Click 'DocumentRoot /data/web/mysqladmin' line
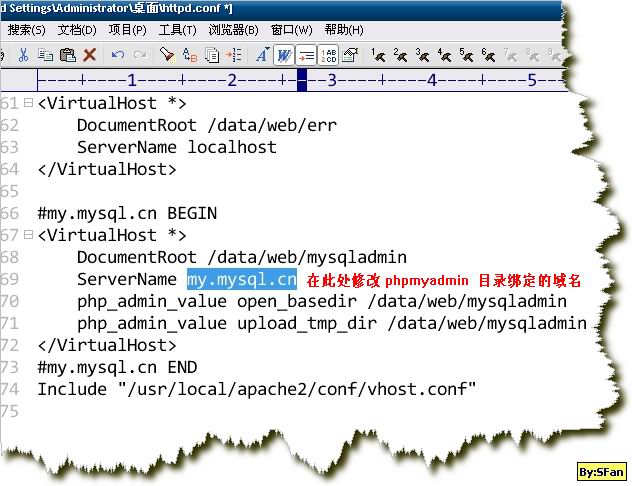632x486 pixels. coord(242,257)
